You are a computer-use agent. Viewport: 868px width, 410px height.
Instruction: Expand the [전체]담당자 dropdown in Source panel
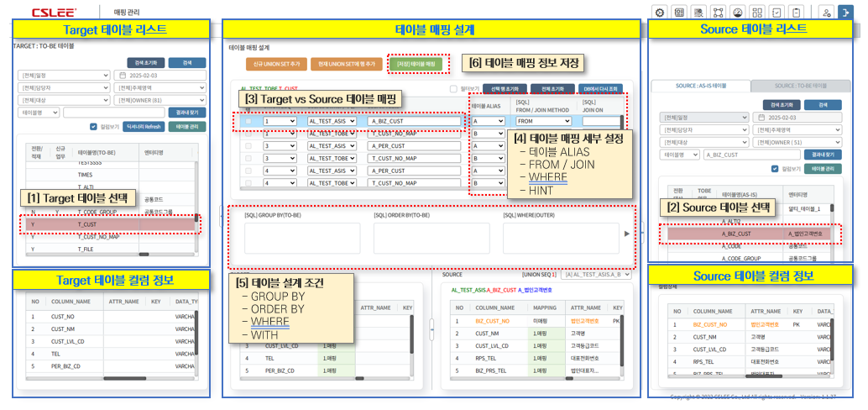pos(705,129)
